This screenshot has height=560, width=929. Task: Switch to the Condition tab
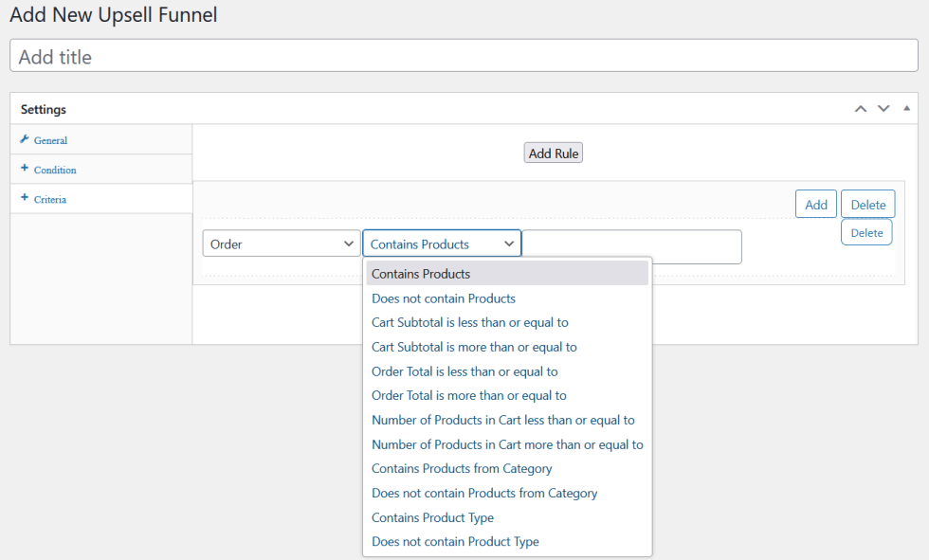click(54, 170)
